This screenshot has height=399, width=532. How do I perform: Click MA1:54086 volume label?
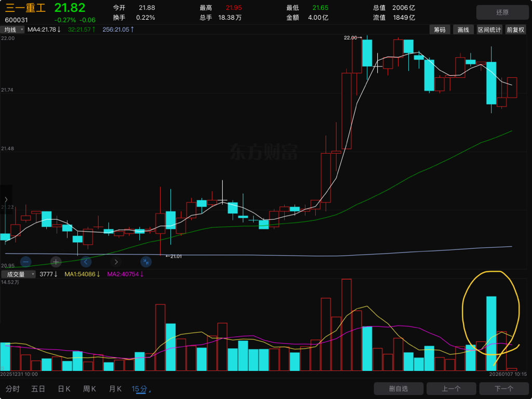83,274
